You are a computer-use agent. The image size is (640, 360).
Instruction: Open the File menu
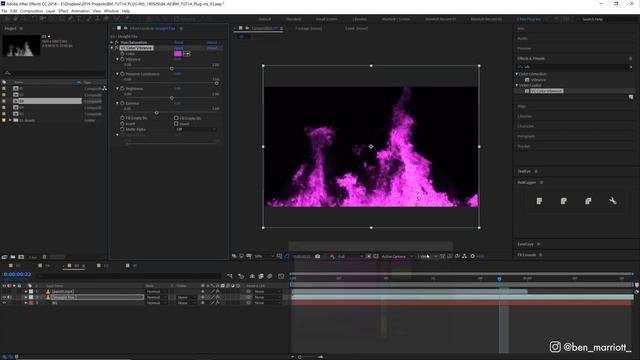[x=4, y=11]
